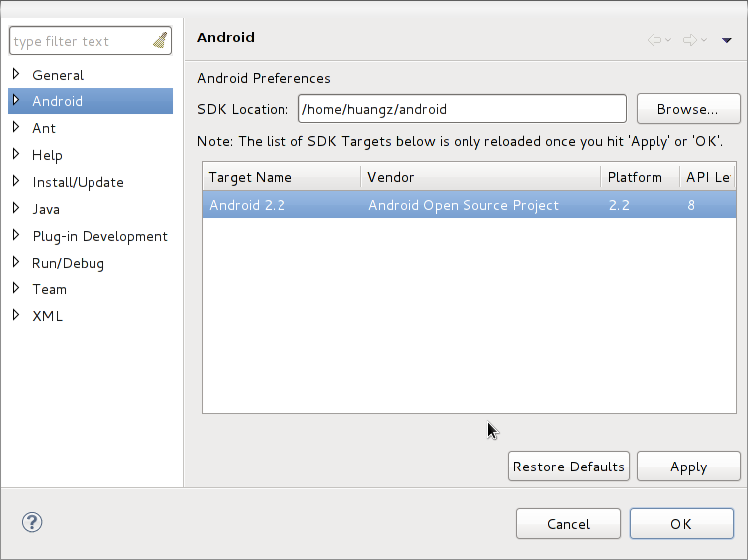748x560 pixels.
Task: Expand the Team tree node
Action: [x=16, y=288]
